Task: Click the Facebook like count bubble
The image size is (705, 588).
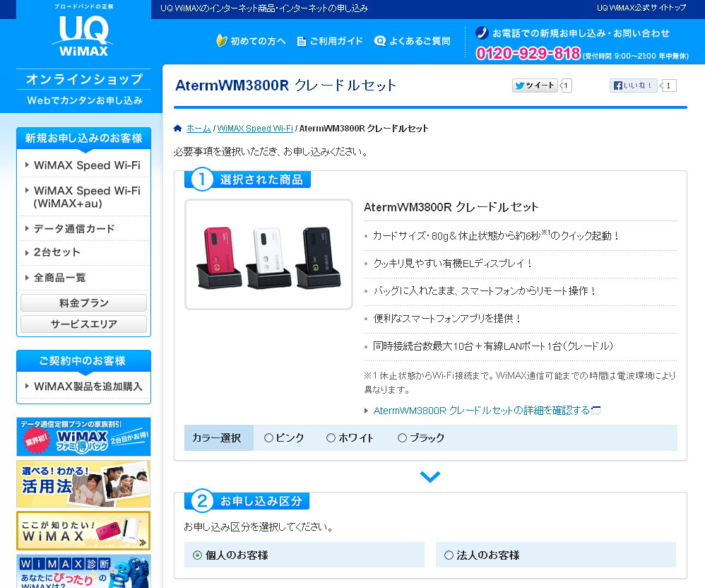Action: 668,86
